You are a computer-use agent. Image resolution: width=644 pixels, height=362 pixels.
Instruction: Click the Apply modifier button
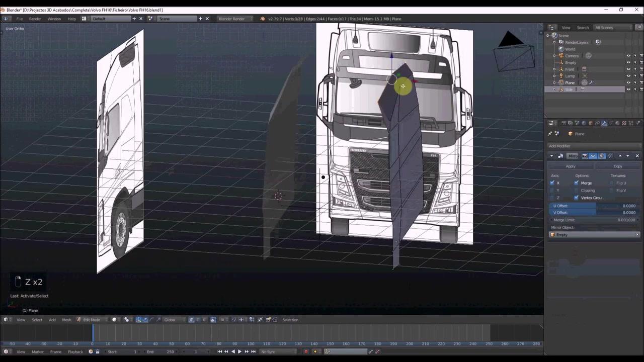[571, 166]
